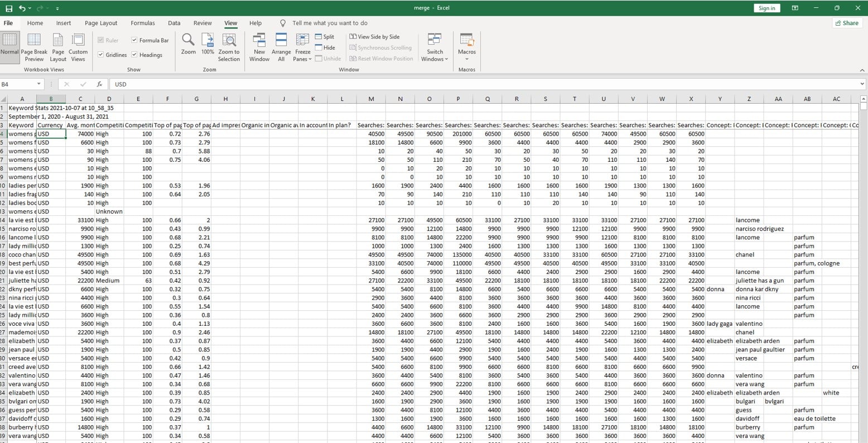Click the Share button
Viewport: 868px width, 443px height.
coord(846,23)
